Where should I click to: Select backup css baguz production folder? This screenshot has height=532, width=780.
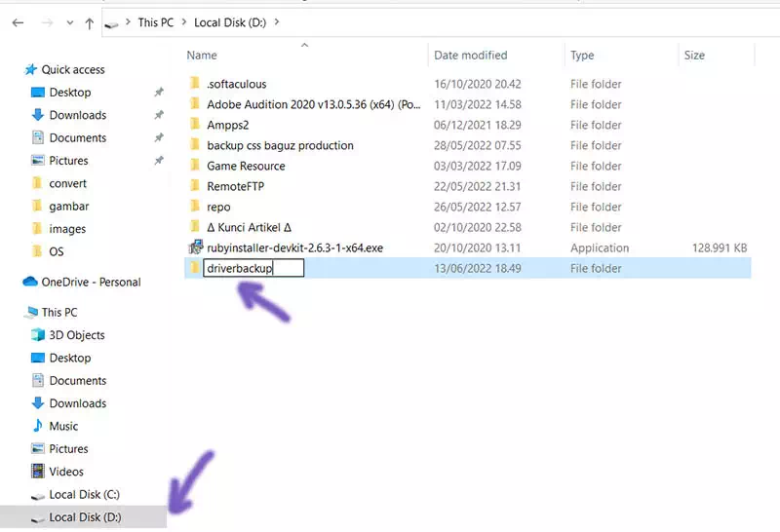[x=280, y=146]
